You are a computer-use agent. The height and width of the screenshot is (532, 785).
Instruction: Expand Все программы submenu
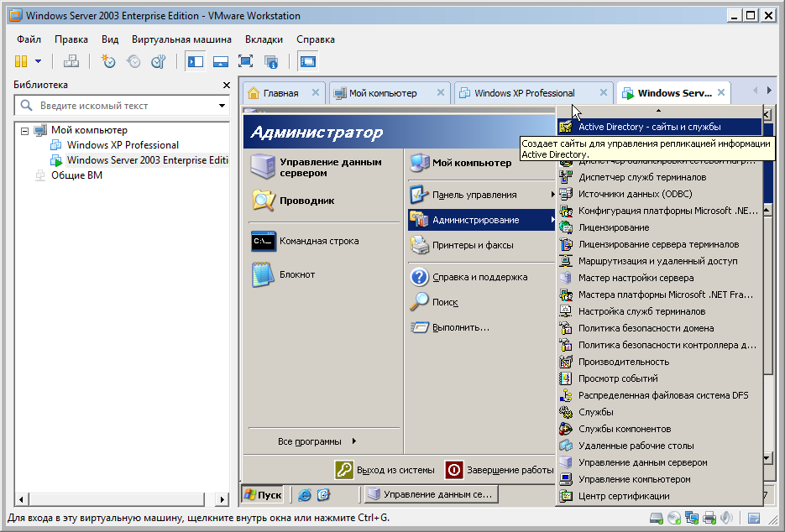pos(317,441)
